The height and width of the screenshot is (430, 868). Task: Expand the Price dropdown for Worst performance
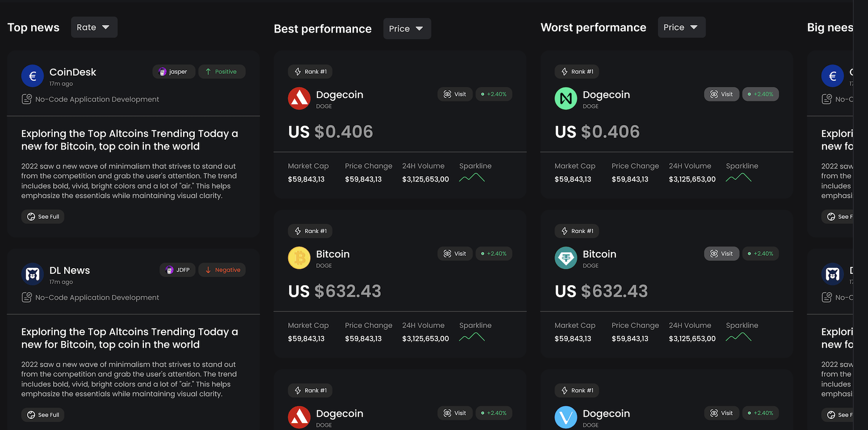681,27
